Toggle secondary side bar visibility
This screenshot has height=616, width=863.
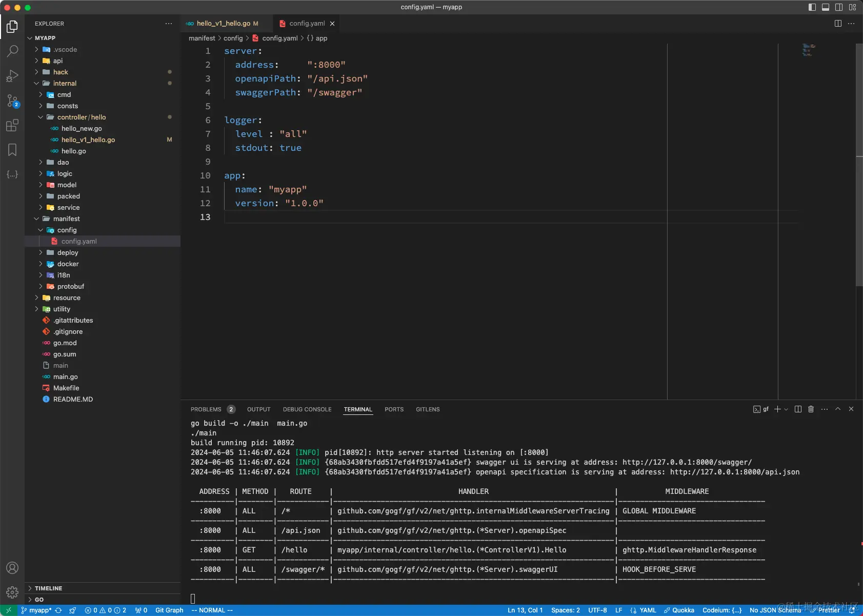[839, 7]
